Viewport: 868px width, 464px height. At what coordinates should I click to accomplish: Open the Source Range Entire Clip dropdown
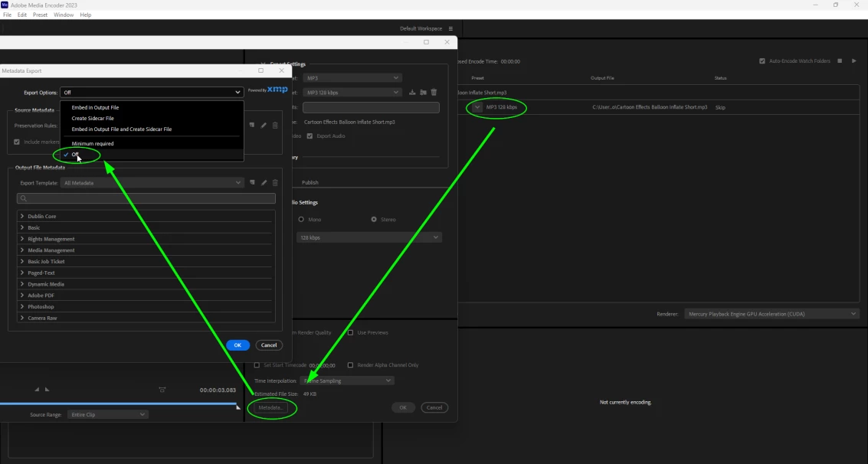(x=107, y=414)
